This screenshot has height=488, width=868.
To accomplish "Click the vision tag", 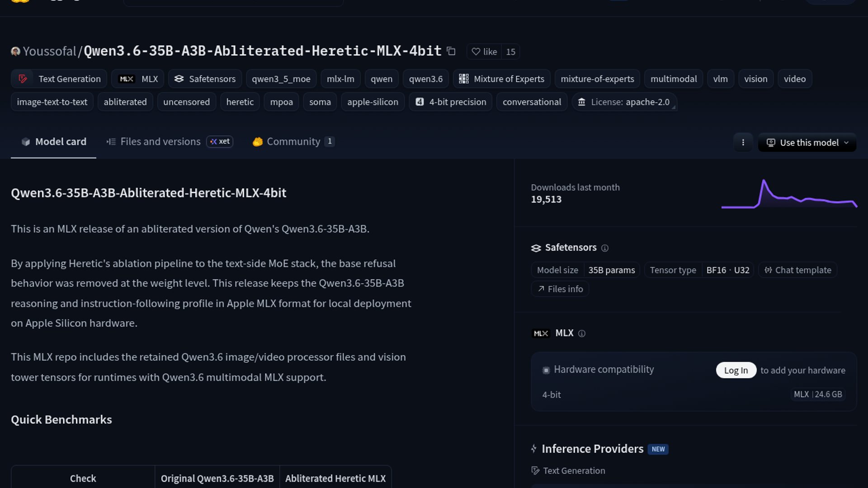I will tap(756, 79).
